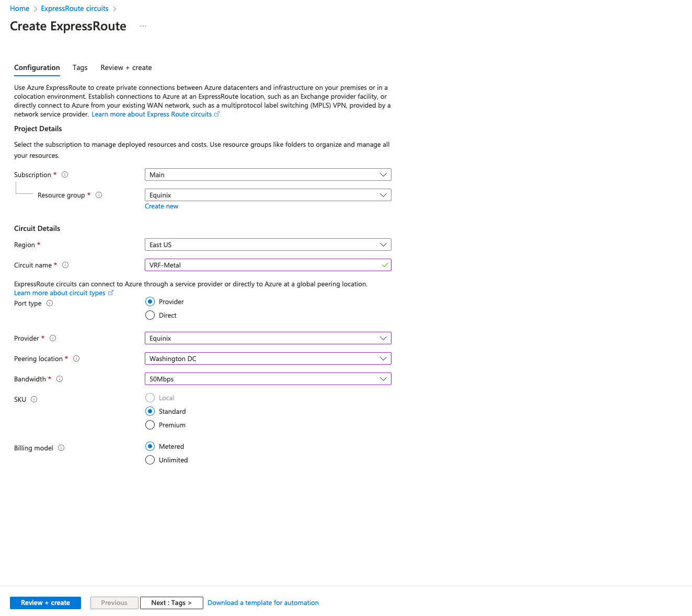Screen dimensions: 692x616
Task: Open Learn more about Express Route circuits
Action: click(x=152, y=114)
